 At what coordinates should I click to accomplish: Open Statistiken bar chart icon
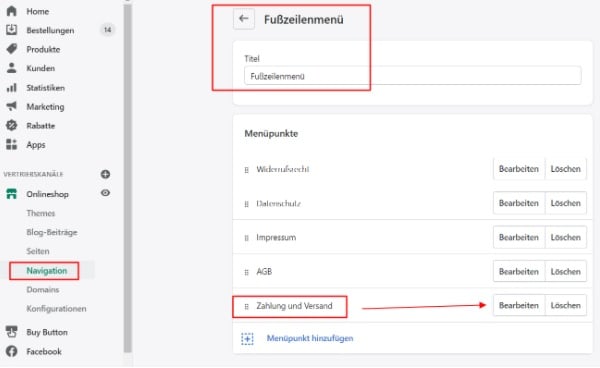click(x=11, y=88)
